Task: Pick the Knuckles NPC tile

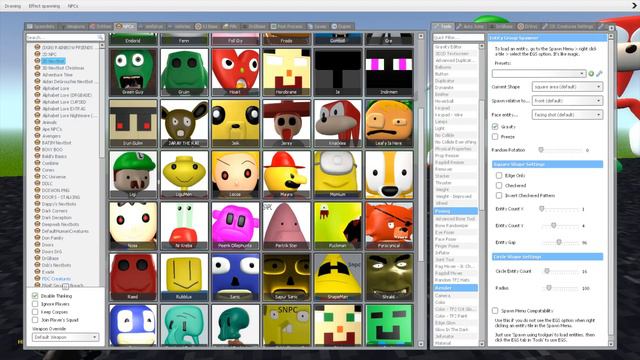Action: 338,123
